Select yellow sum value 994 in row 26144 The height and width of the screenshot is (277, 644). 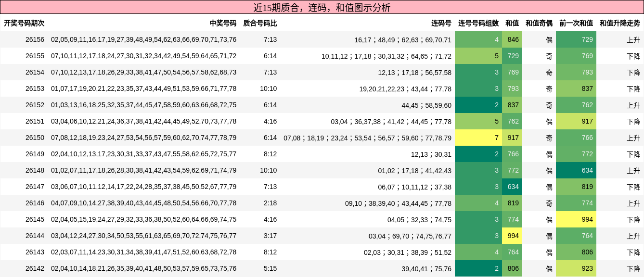pos(512,236)
